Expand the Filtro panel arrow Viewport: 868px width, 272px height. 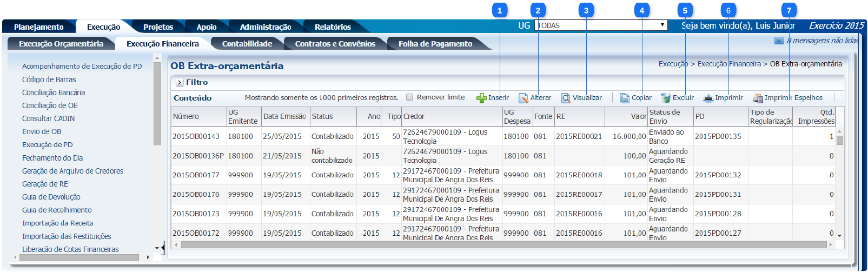180,83
